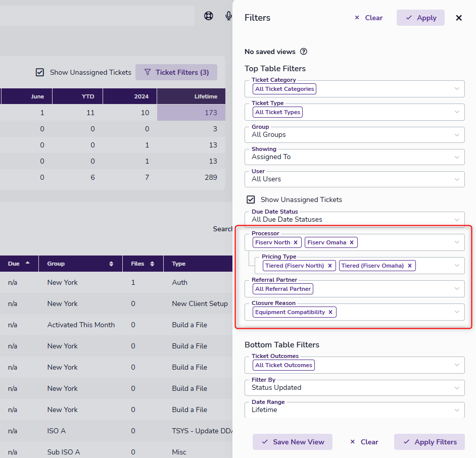Click All Ticket Types chip

(277, 112)
